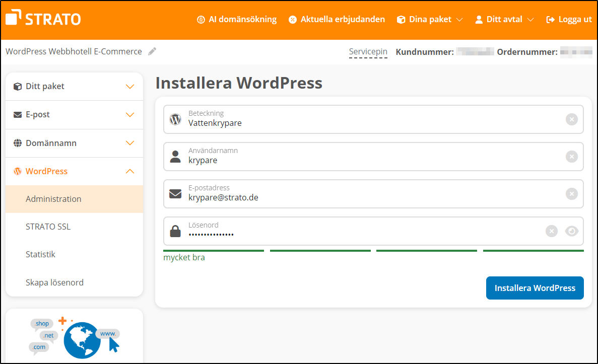This screenshot has height=364, width=598.
Task: Show the hidden password with the eye toggle
Action: [x=572, y=231]
